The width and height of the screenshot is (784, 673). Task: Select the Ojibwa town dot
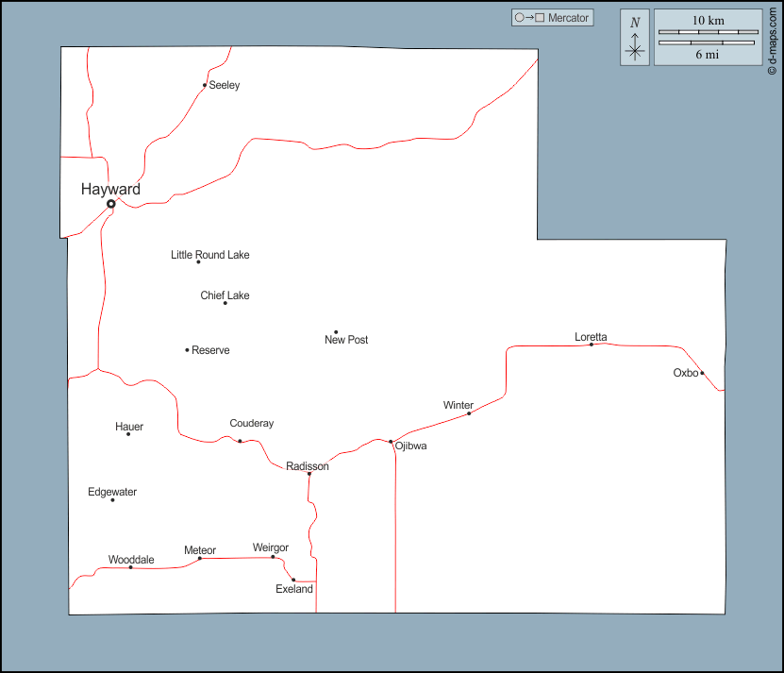point(391,441)
